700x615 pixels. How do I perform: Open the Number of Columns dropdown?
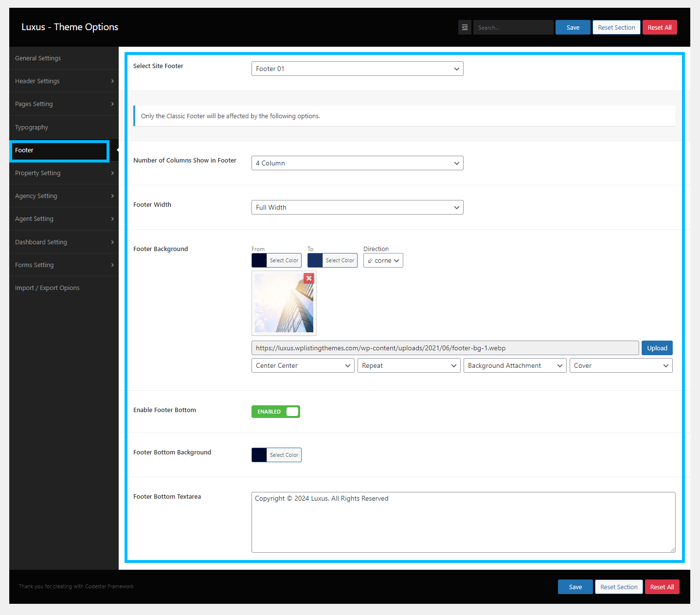click(x=357, y=163)
